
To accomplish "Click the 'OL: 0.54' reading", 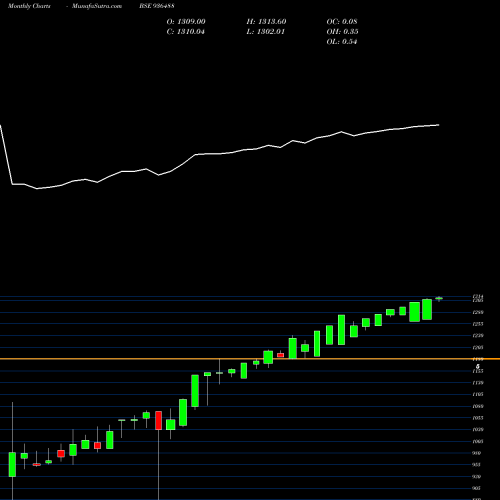I will tap(342, 42).
